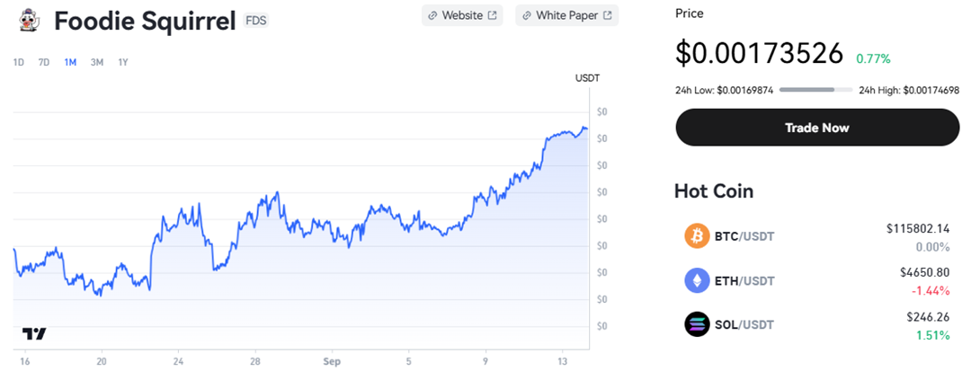Click the Bitcoin coin icon
The width and height of the screenshot is (980, 371).
[x=697, y=237]
